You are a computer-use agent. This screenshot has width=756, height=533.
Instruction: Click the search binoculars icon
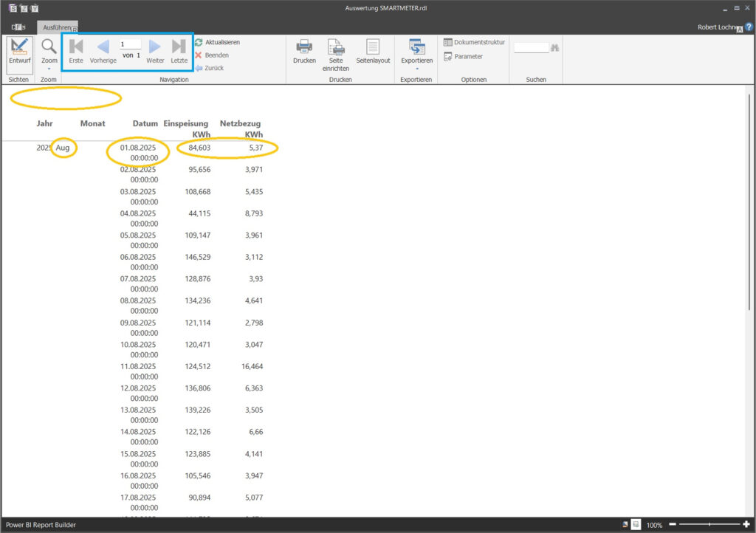click(555, 48)
